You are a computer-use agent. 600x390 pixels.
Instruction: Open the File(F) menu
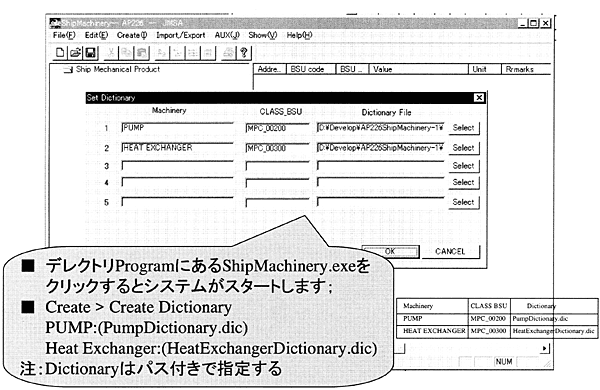click(x=64, y=35)
